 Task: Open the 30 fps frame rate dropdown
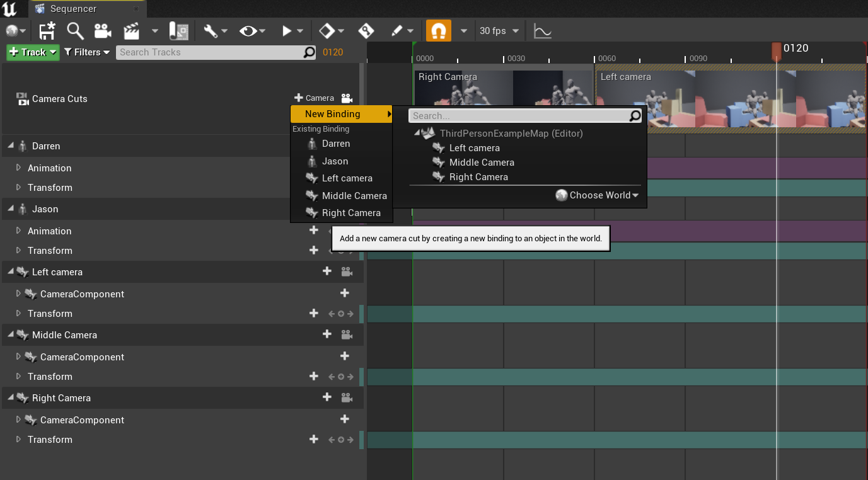click(499, 31)
